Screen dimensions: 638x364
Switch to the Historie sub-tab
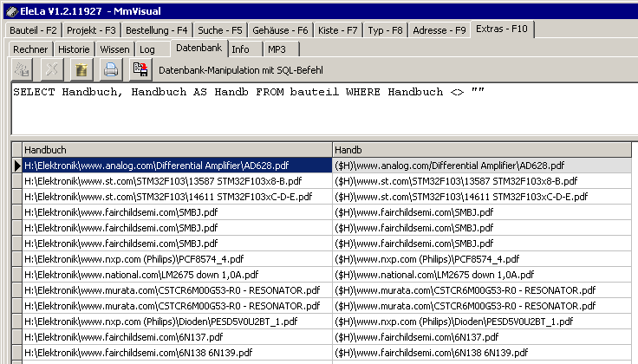click(74, 49)
